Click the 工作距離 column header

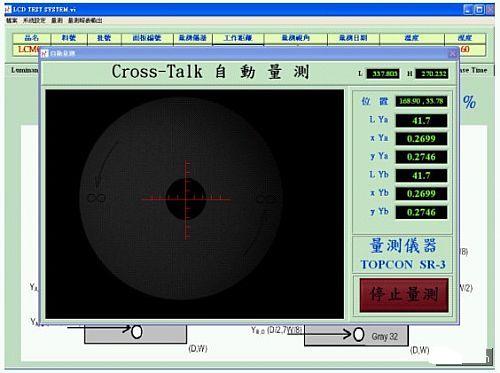(x=238, y=38)
